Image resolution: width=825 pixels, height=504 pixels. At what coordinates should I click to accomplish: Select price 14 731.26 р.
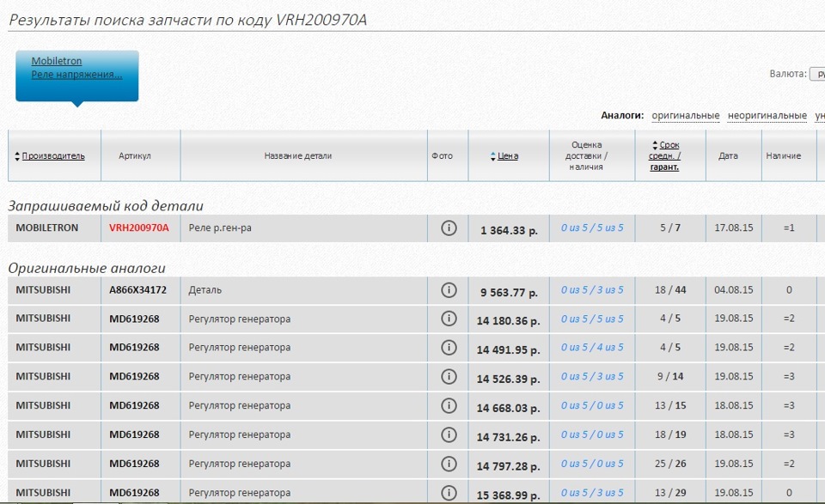pyautogui.click(x=508, y=437)
